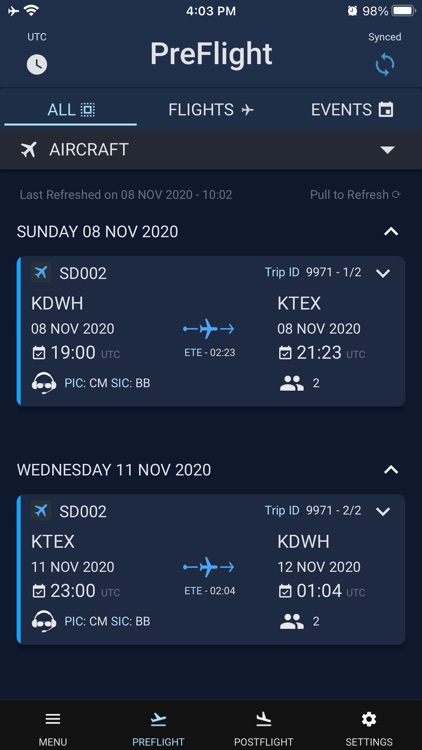Switch to the FLIGHTS tab
This screenshot has width=422, height=750.
211,110
